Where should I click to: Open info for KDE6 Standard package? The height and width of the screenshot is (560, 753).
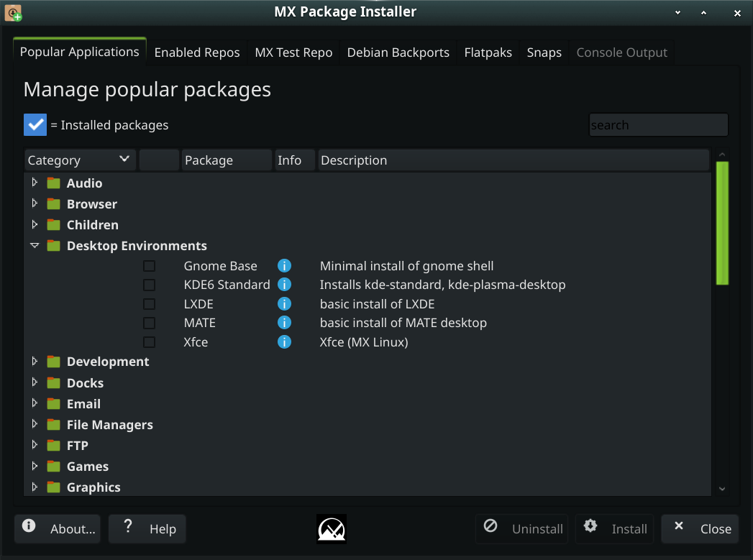[x=284, y=285]
